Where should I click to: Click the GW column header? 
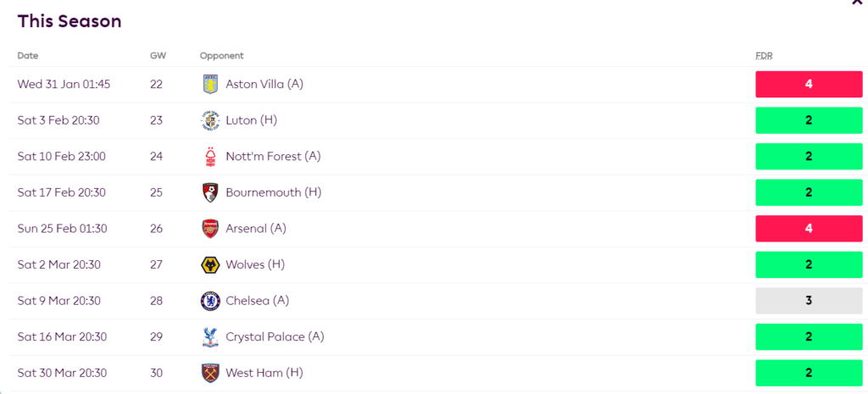pos(158,56)
